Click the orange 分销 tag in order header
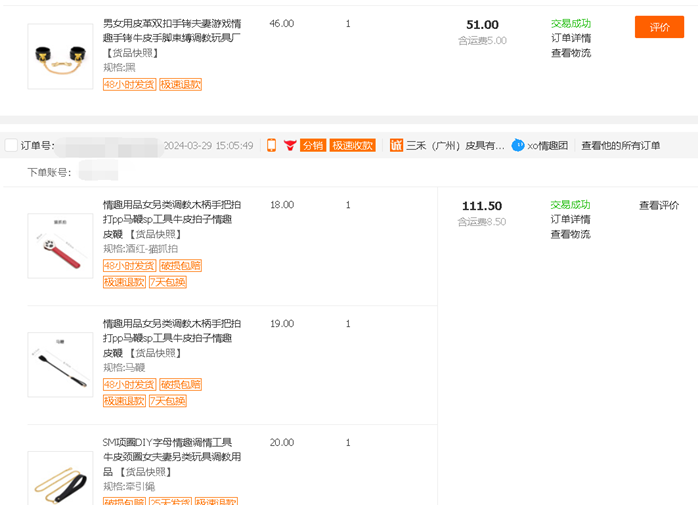698x505 pixels. 313,145
